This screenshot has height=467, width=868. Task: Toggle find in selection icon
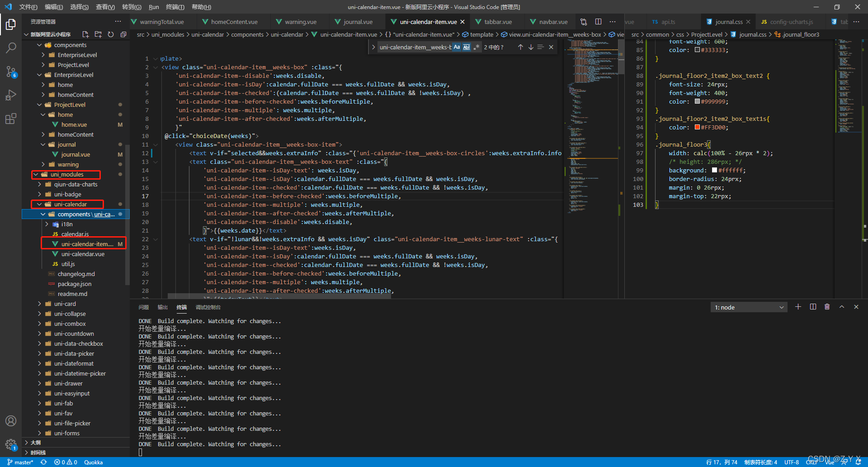tap(541, 47)
